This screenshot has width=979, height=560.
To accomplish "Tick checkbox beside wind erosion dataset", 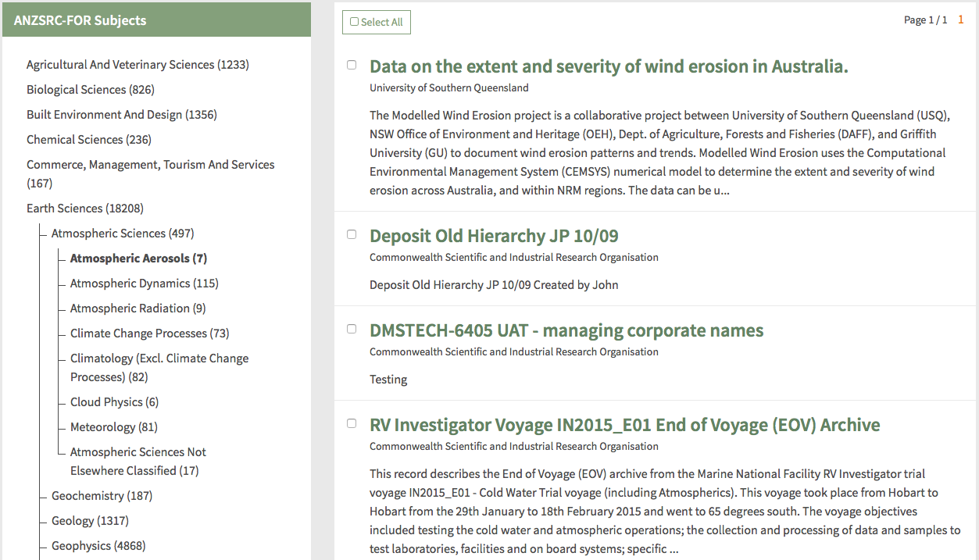I will tap(352, 65).
